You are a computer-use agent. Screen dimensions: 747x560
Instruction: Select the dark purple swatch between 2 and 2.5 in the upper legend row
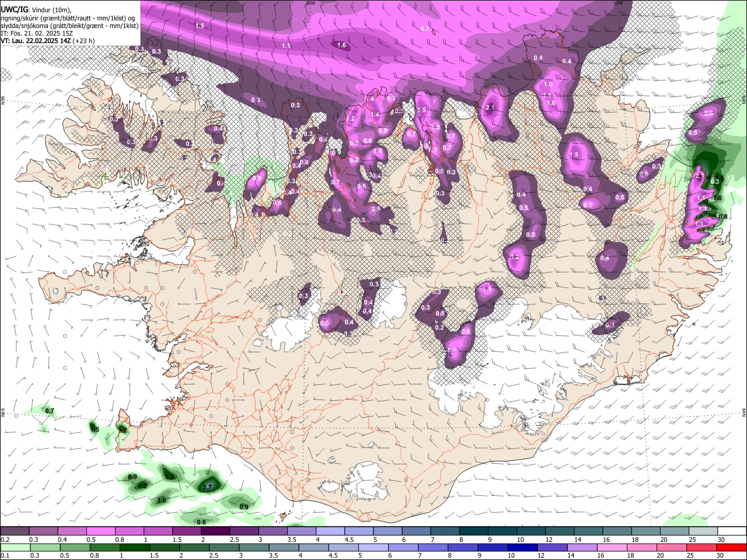pos(215,531)
